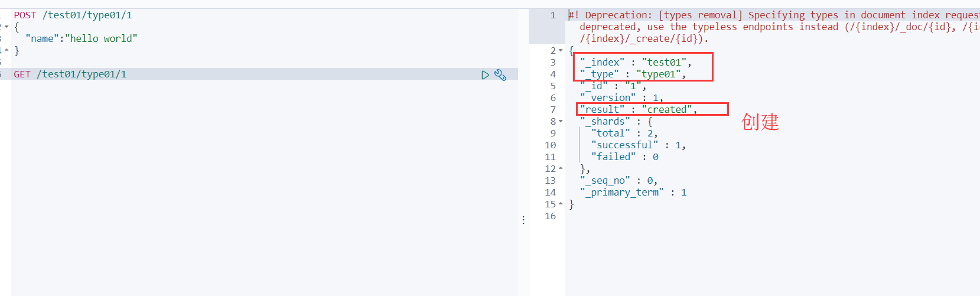Viewport: 980px width, 296px height.
Task: Click fold marker at response line 15
Action: pos(561,204)
